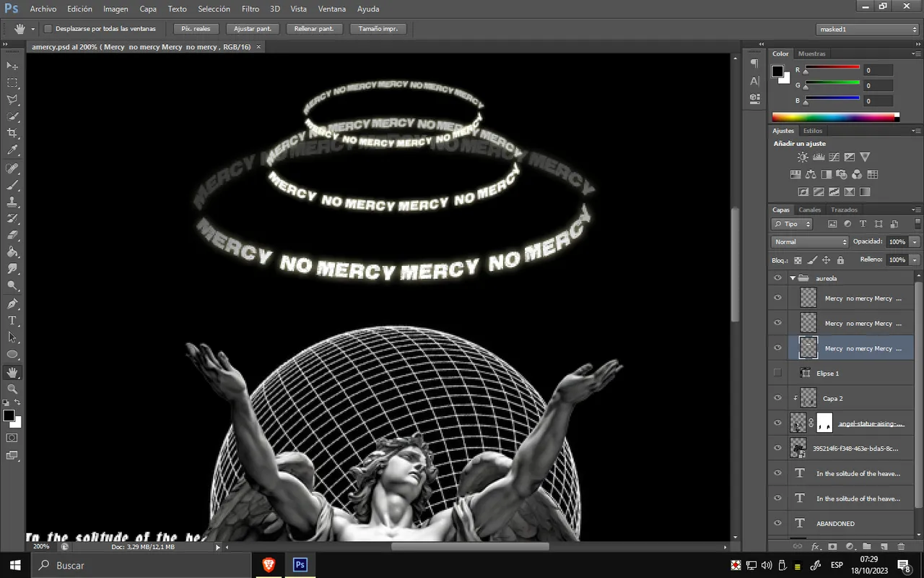Collapse the aureola group
924x578 pixels.
[793, 278]
